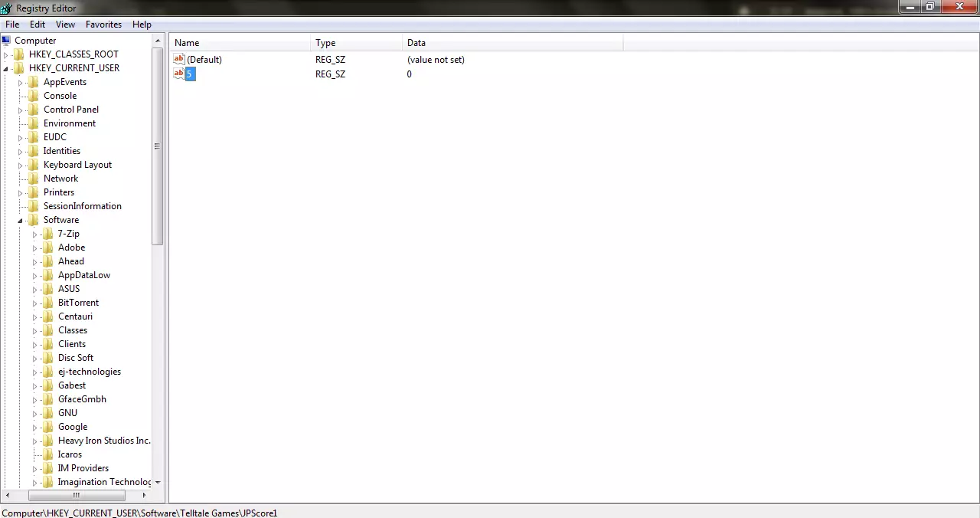Screen dimensions: 980x518
Task: Select the Icaros key
Action: 70,454
